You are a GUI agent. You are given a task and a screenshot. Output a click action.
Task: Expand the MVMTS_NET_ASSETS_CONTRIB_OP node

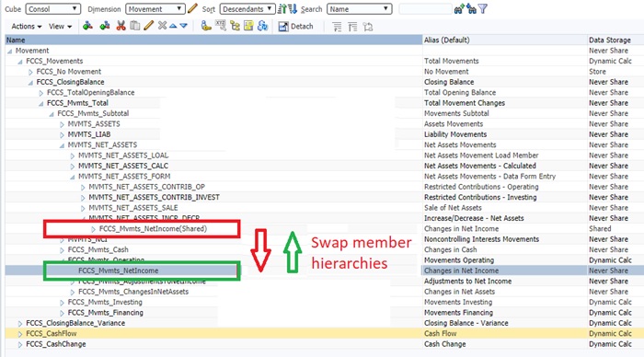coord(83,188)
